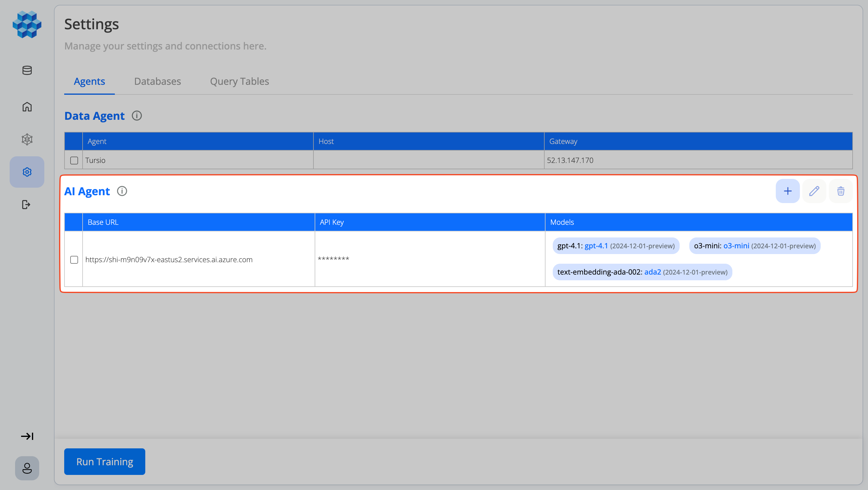Switch to the Databases tab
Image resolution: width=868 pixels, height=490 pixels.
click(157, 81)
